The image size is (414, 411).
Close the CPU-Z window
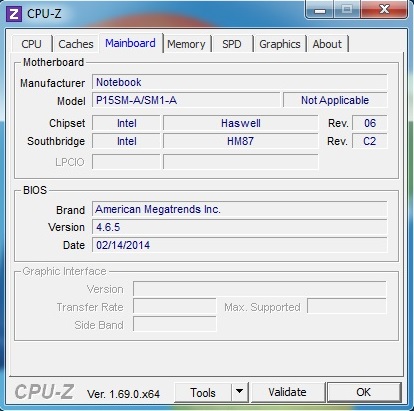pos(384,10)
